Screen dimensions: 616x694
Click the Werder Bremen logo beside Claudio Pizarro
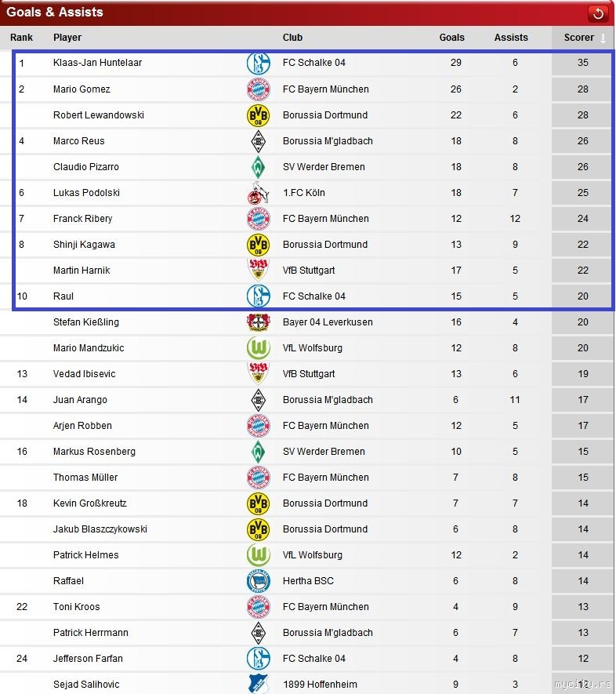[258, 167]
